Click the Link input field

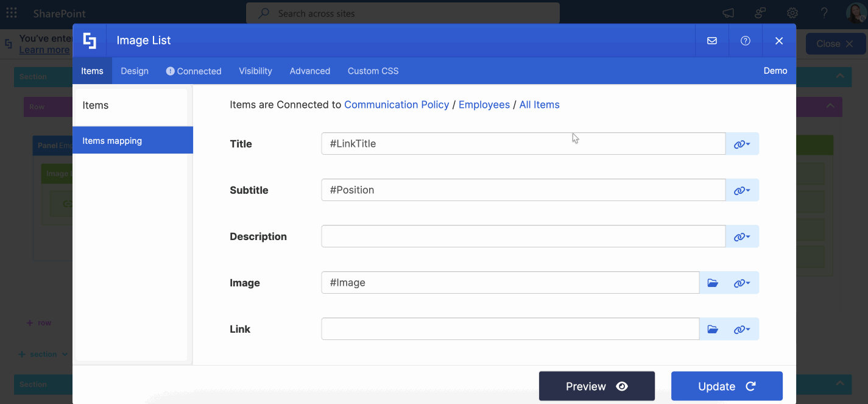[x=510, y=329]
